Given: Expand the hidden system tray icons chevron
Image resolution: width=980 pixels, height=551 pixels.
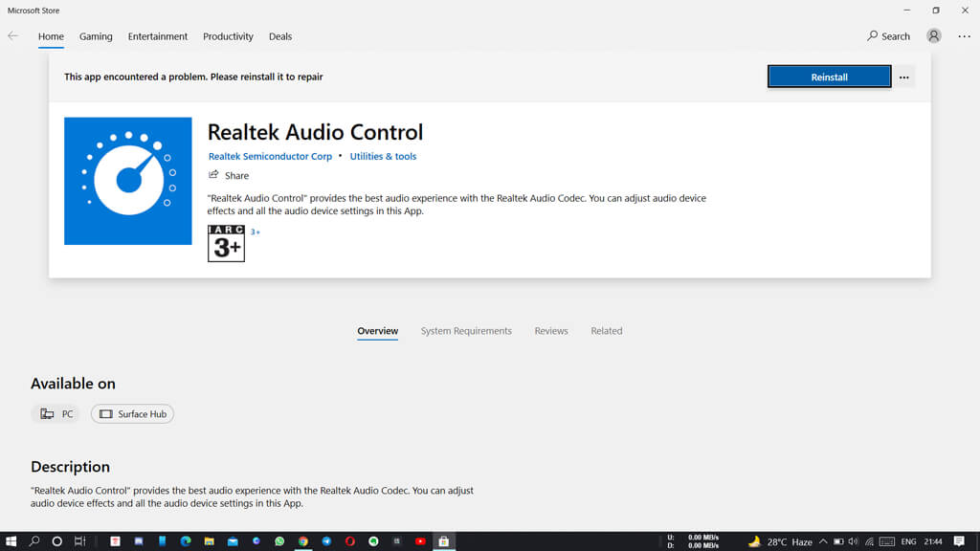Looking at the screenshot, I should click(823, 541).
